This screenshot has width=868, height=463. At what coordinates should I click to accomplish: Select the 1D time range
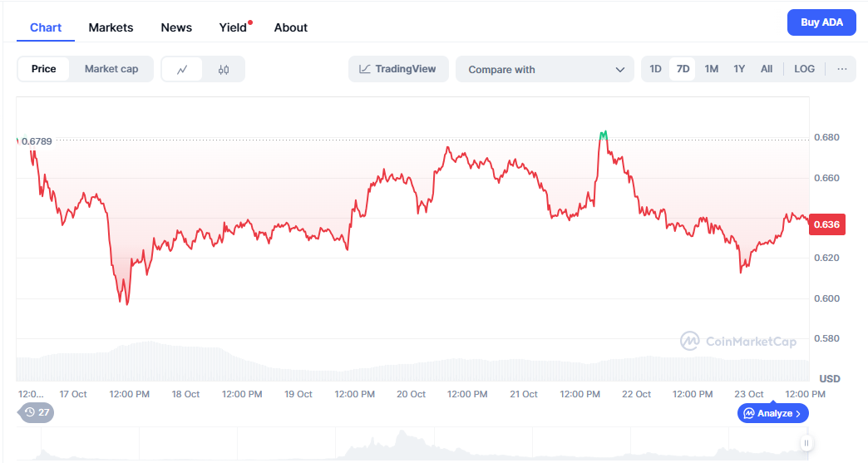point(655,69)
